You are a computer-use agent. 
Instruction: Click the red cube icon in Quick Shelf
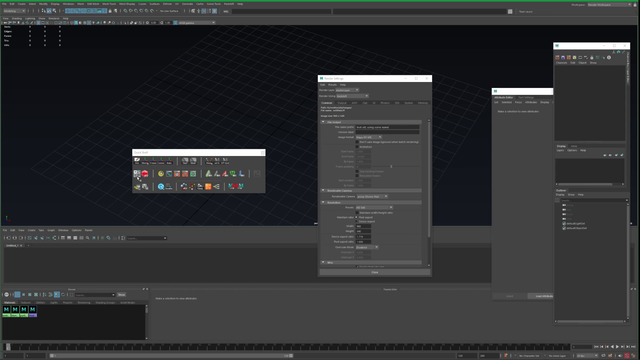[145, 173]
